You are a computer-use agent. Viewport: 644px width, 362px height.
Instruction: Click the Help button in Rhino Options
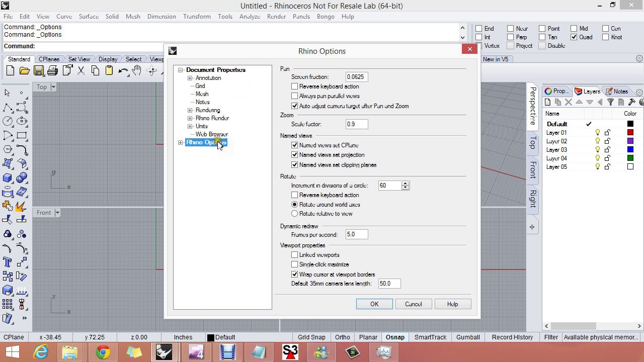[x=452, y=304]
